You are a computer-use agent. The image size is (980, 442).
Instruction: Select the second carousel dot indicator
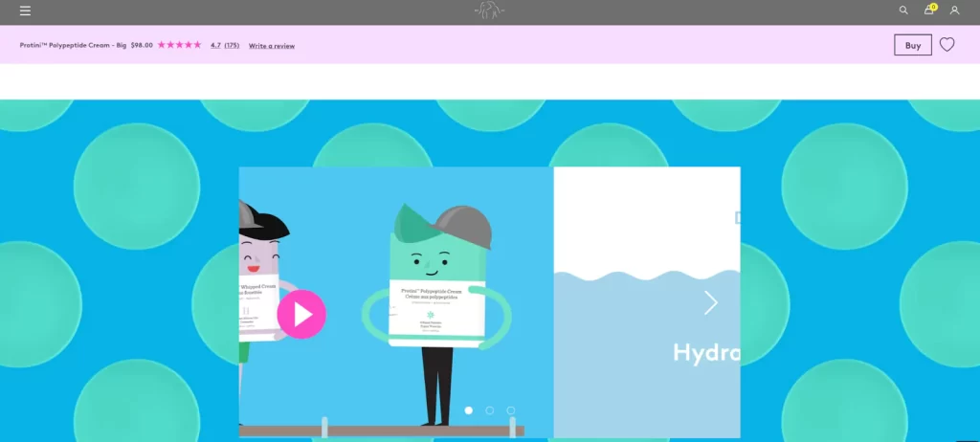pos(489,410)
